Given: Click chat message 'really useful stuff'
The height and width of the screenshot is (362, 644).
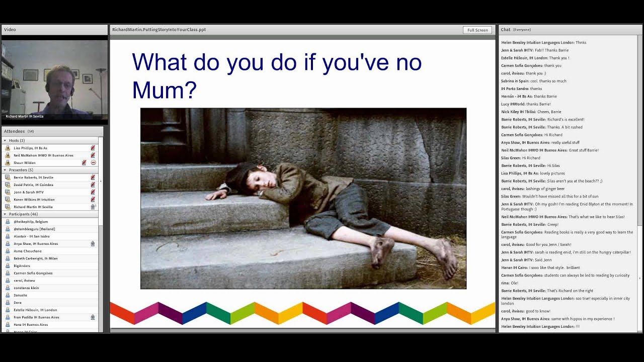Looking at the screenshot, I should pos(564,143).
